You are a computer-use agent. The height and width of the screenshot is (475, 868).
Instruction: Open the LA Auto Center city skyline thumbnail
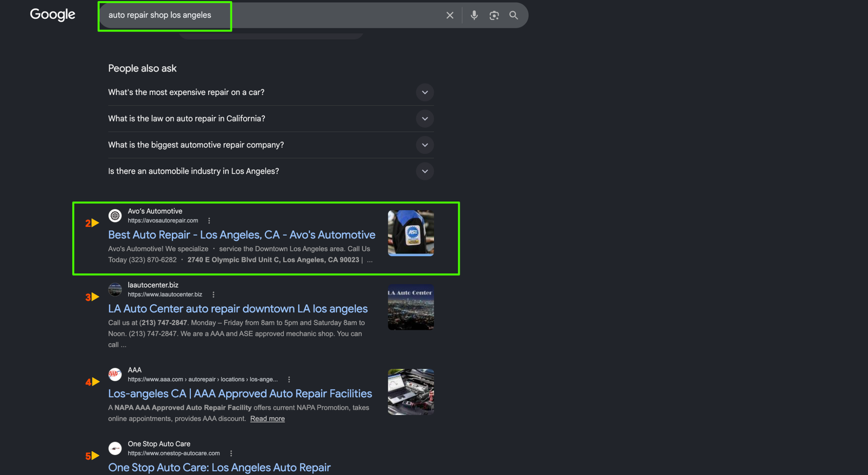tap(411, 307)
